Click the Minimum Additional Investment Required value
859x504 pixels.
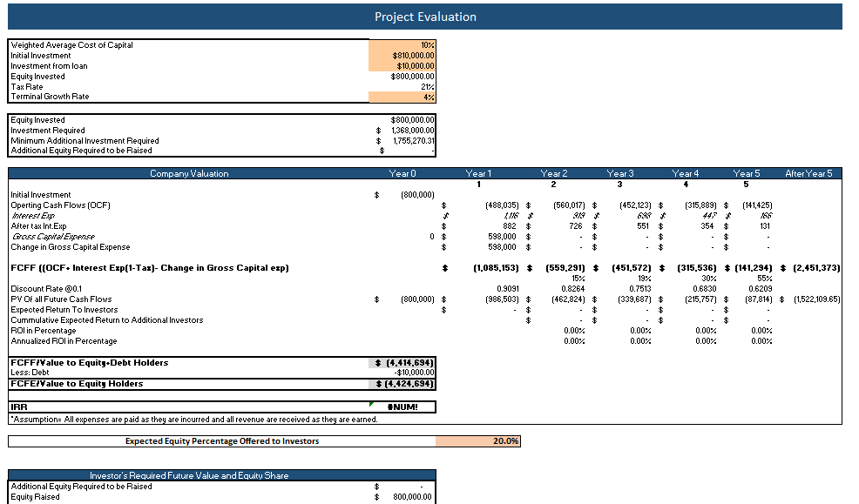[x=405, y=140]
